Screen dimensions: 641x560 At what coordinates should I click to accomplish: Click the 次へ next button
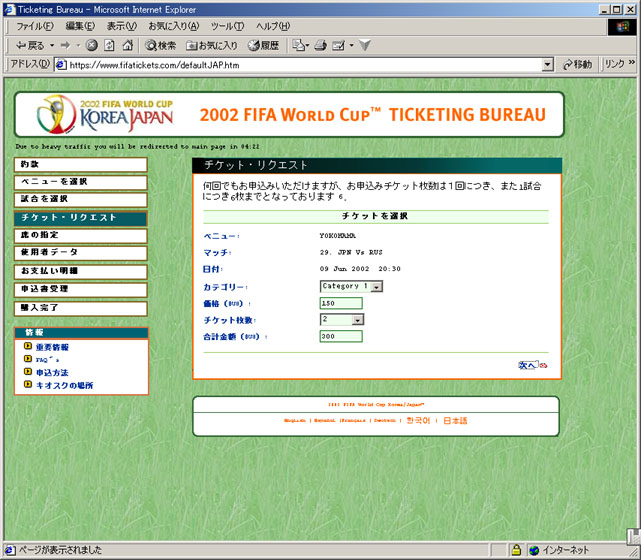532,365
